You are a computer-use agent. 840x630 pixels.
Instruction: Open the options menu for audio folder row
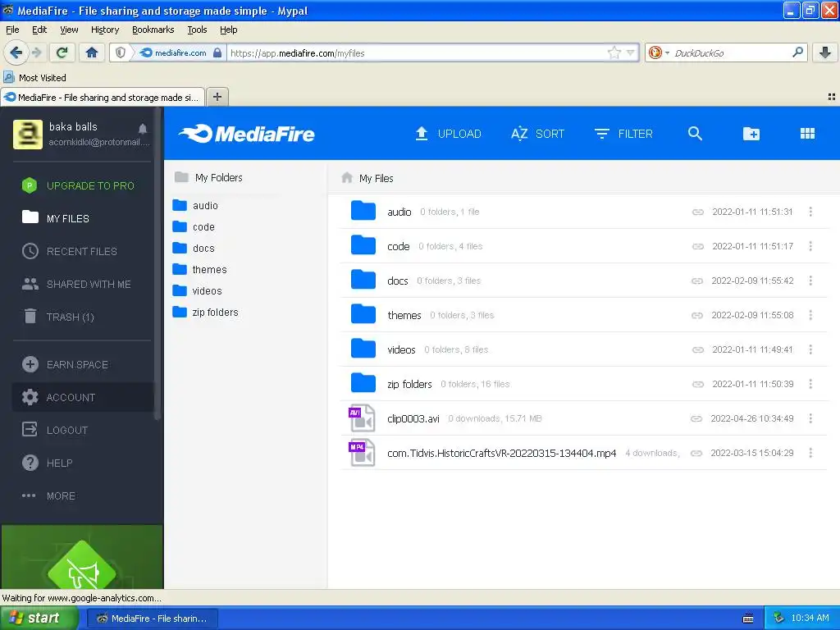810,212
